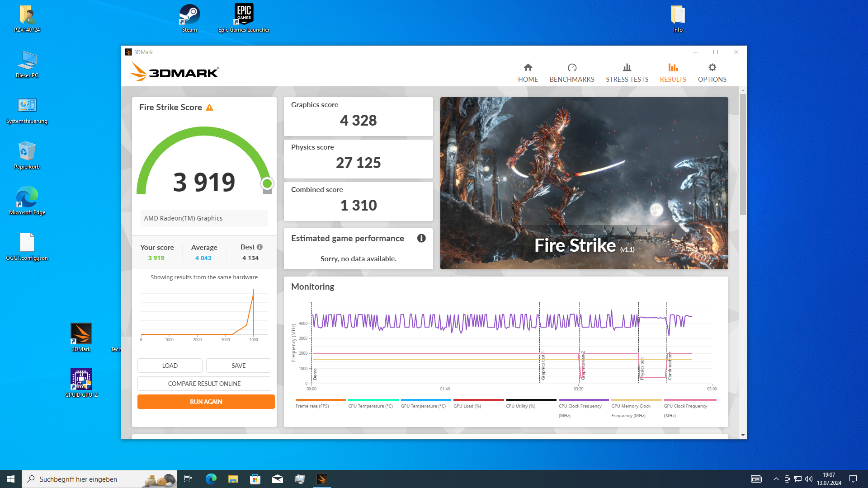This screenshot has width=868, height=488.
Task: Click the Physics score value 27 125
Action: (x=358, y=163)
